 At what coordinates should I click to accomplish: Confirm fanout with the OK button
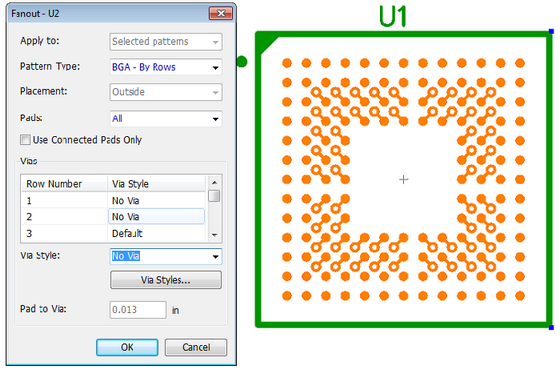click(x=127, y=347)
